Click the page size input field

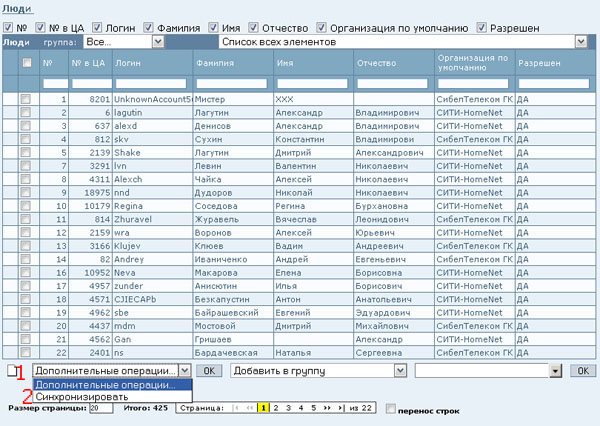[x=100, y=408]
